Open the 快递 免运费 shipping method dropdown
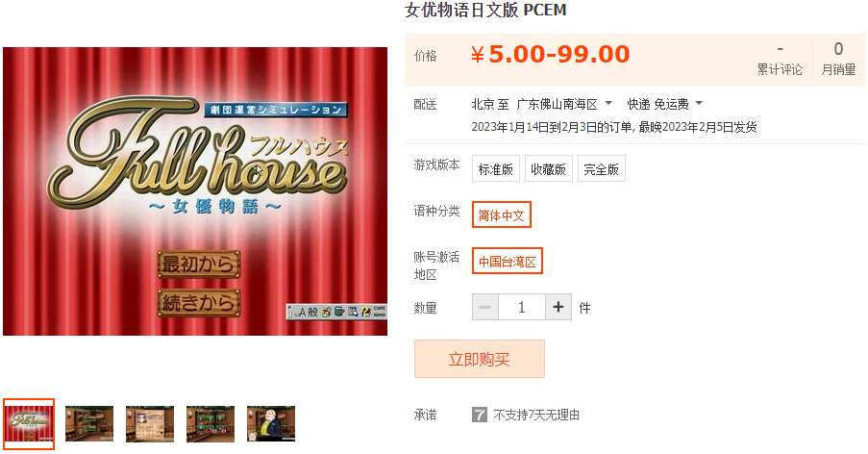Viewport: 868px width, 454px height. [x=664, y=104]
